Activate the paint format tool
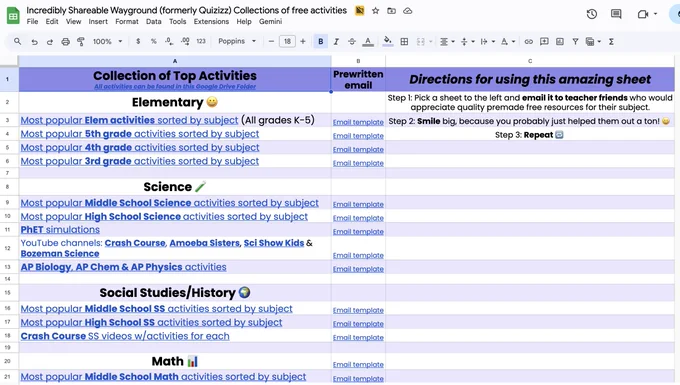The width and height of the screenshot is (680, 385). [81, 42]
